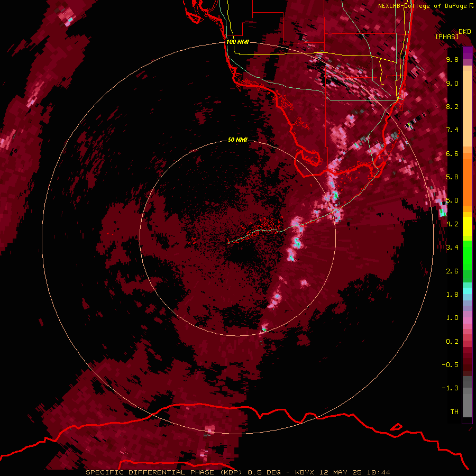Click the 8.2 scale value
This screenshot has width=476, height=476.
point(452,106)
